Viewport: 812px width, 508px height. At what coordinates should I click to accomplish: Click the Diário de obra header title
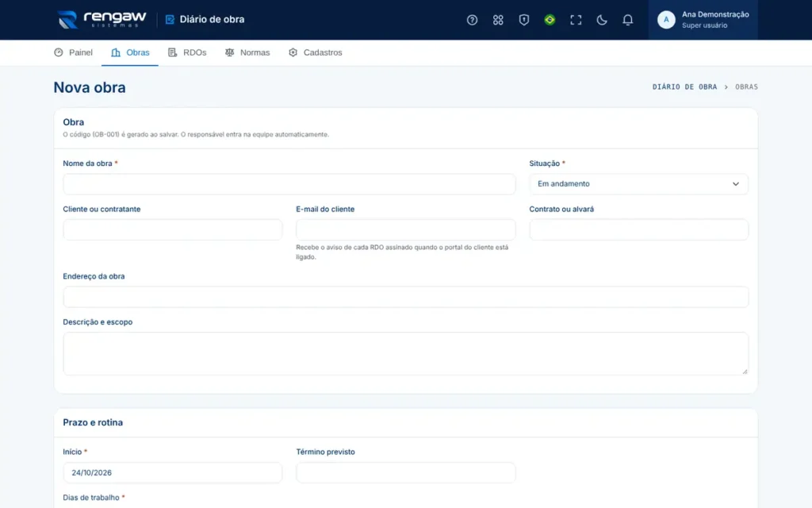click(x=212, y=20)
